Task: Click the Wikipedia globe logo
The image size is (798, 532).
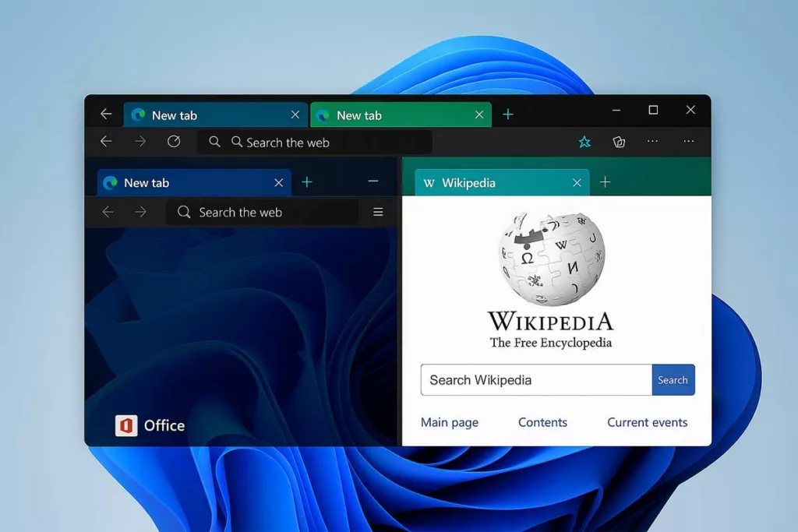Action: coord(552,259)
